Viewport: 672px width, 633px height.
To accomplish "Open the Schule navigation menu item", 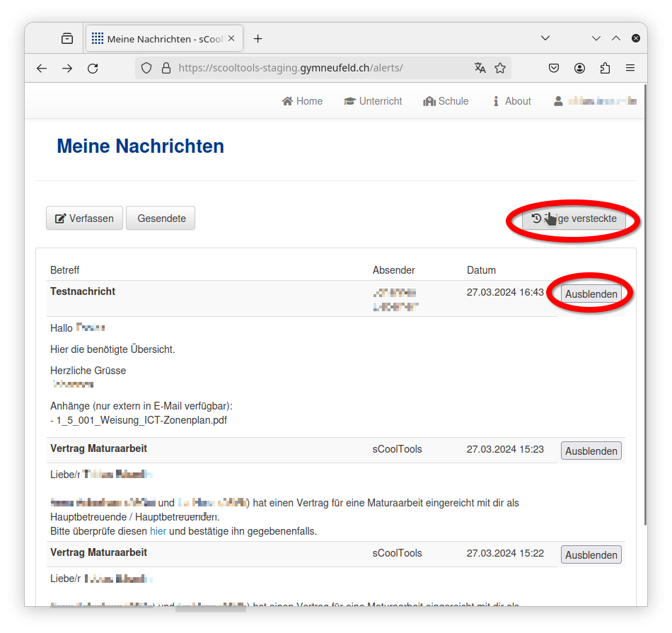I will click(x=446, y=101).
